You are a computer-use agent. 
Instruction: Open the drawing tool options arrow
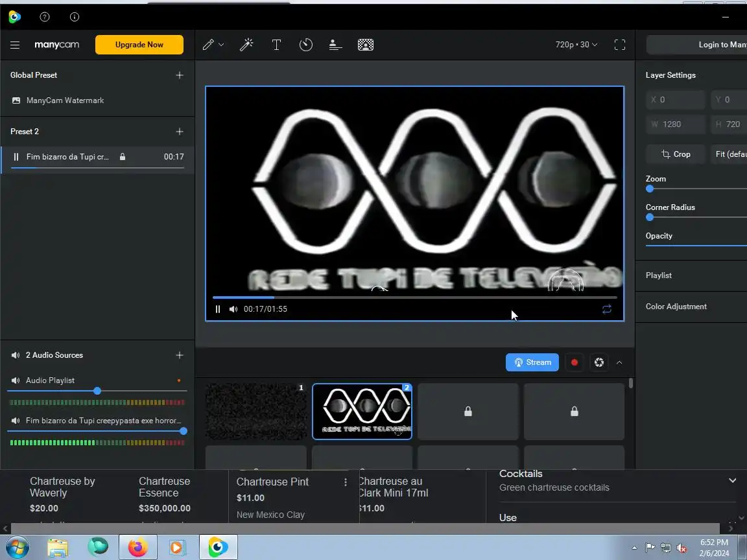point(221,45)
